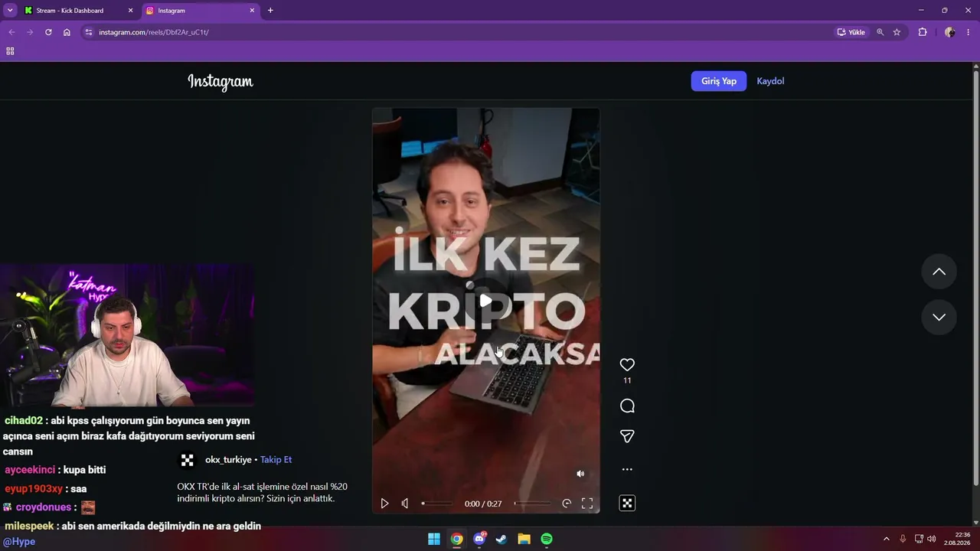This screenshot has height=551, width=980.
Task: Bookmark this page with the star icon
Action: pyautogui.click(x=897, y=32)
